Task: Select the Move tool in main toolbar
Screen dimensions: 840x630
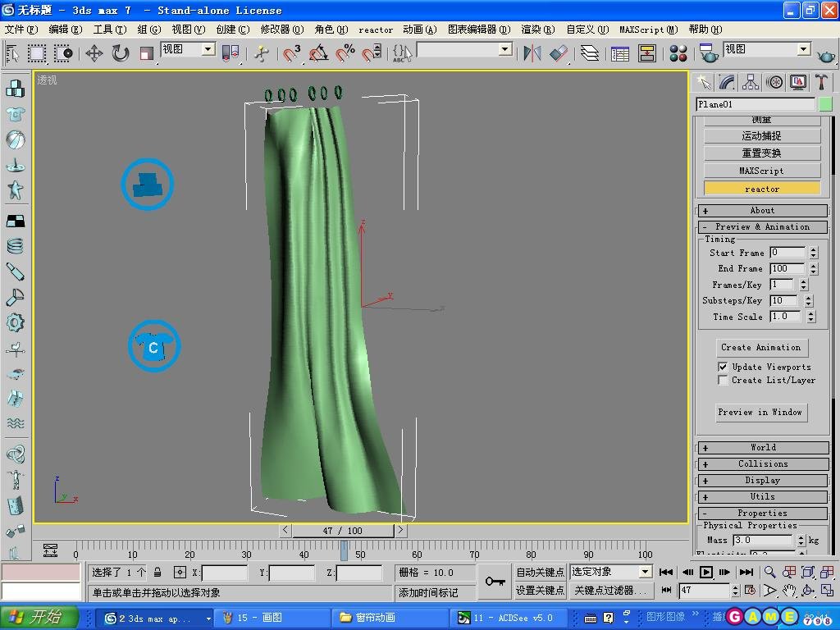Action: (94, 54)
